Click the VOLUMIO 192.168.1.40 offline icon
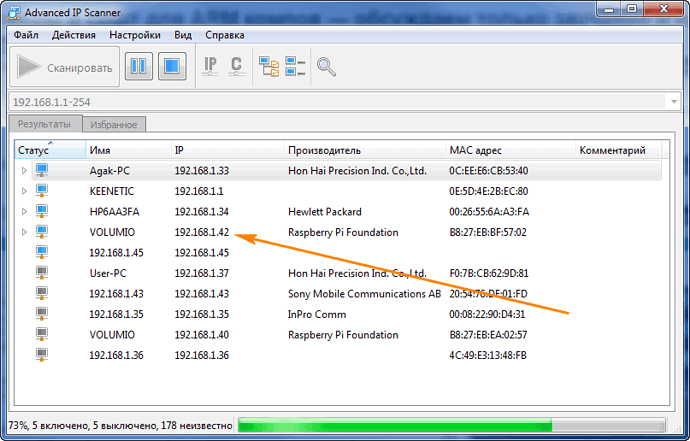Screen dimensions: 690x441 pos(42,334)
